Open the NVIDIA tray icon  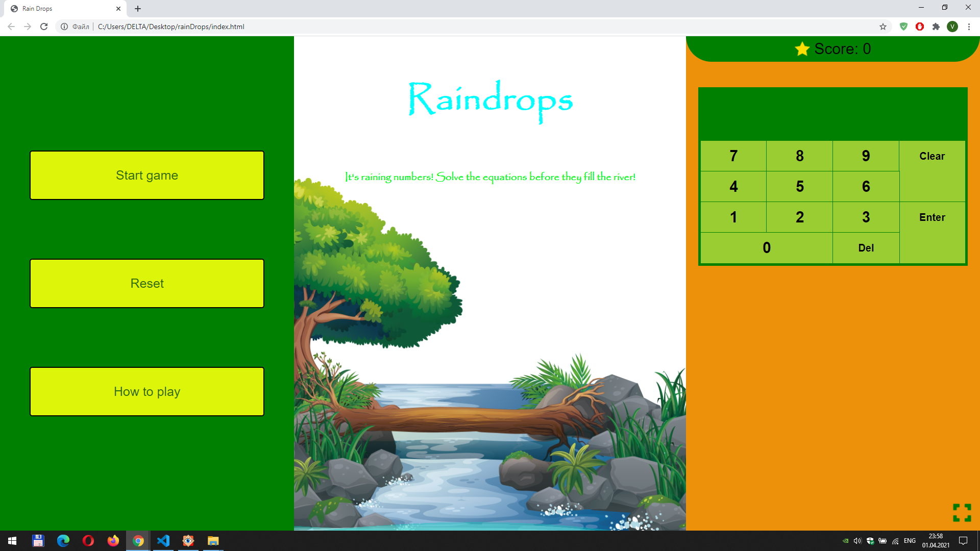(x=845, y=541)
